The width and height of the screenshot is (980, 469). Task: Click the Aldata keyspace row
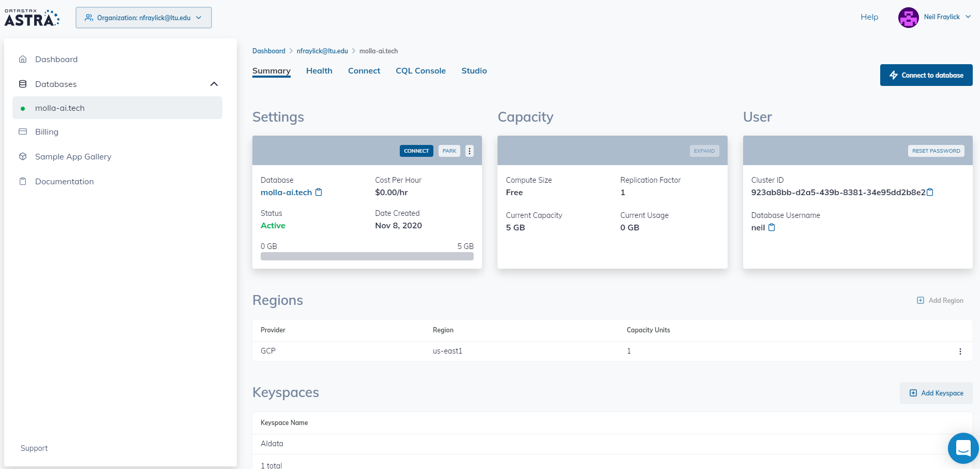[612, 444]
